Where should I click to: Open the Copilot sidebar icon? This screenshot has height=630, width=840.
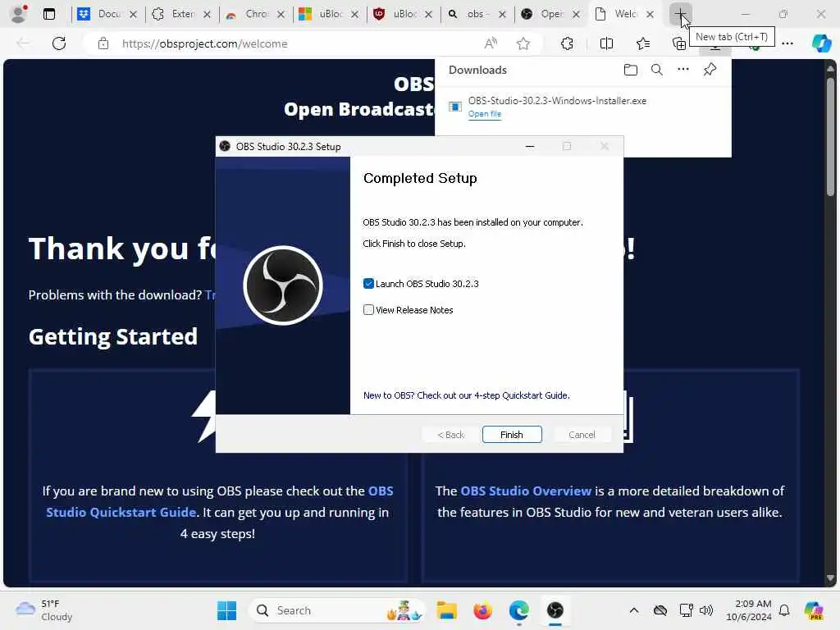point(821,43)
